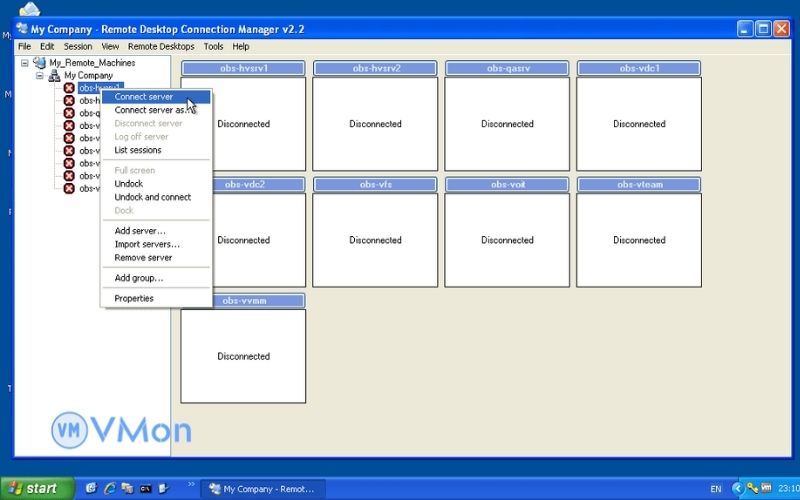This screenshot has height=500, width=800.
Task: Open the Remote Desktops menu
Action: coord(161,46)
